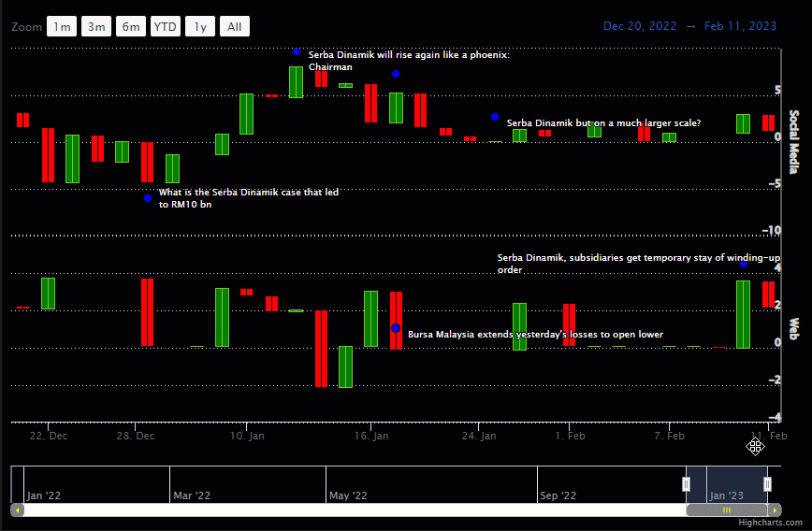Click May '22 in the navigator

point(348,495)
